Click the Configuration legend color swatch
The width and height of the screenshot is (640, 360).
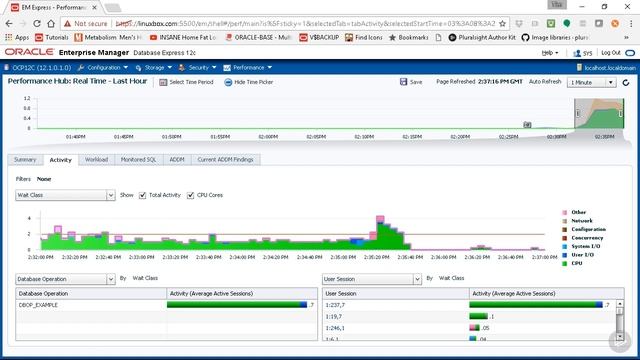[565, 230]
